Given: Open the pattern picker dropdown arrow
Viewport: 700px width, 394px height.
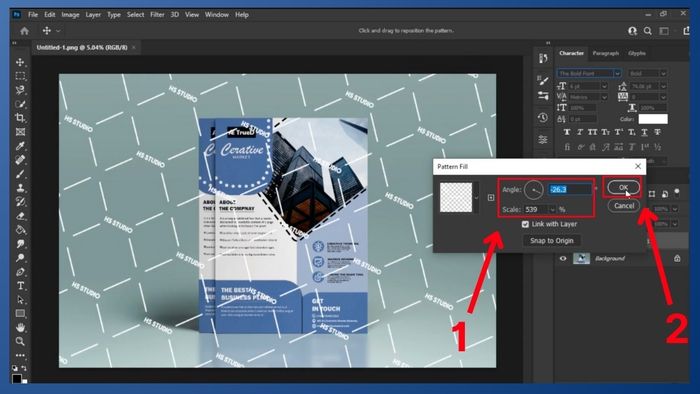Looking at the screenshot, I should [476, 197].
